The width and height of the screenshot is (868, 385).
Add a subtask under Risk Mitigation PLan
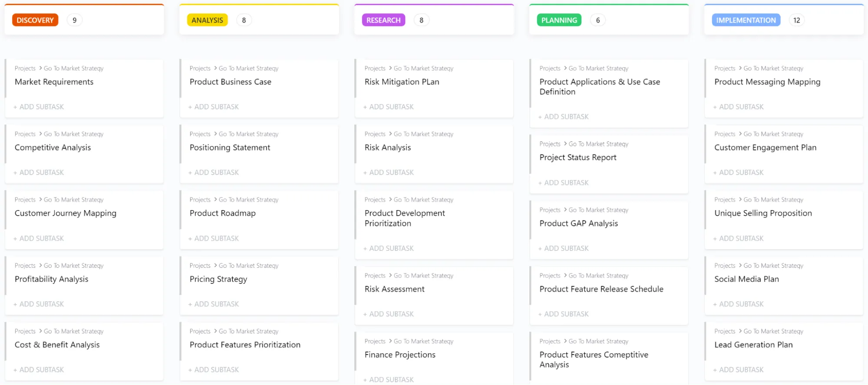tap(389, 107)
